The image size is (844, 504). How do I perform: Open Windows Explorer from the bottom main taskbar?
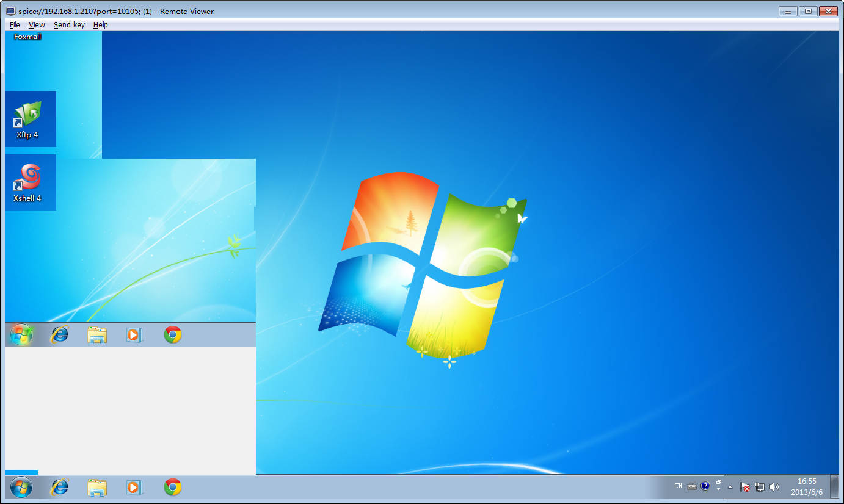click(x=97, y=487)
